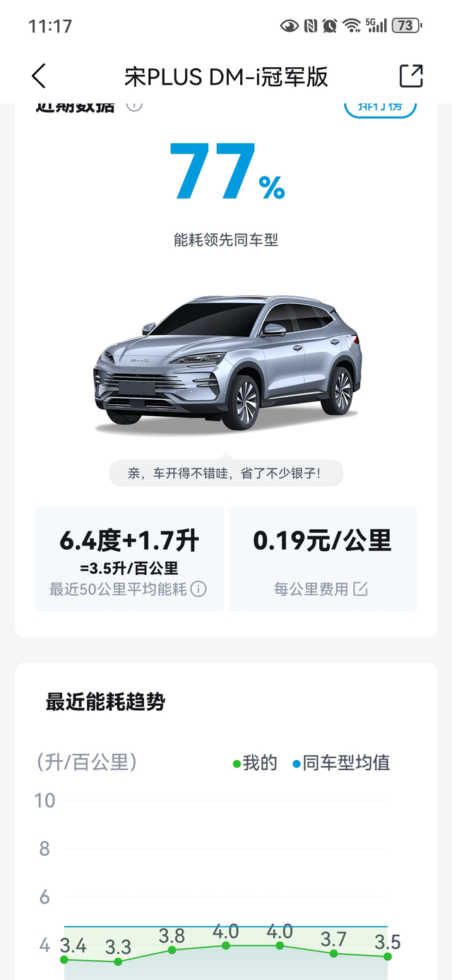Tap the 6.4度+1.7升 energy consumption card
Image resolution: width=452 pixels, height=980 pixels.
click(x=129, y=559)
